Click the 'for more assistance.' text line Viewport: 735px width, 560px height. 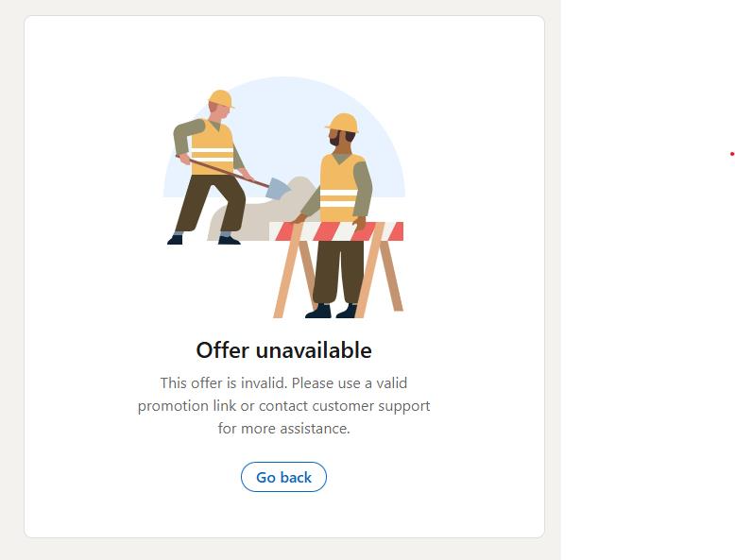click(x=283, y=429)
